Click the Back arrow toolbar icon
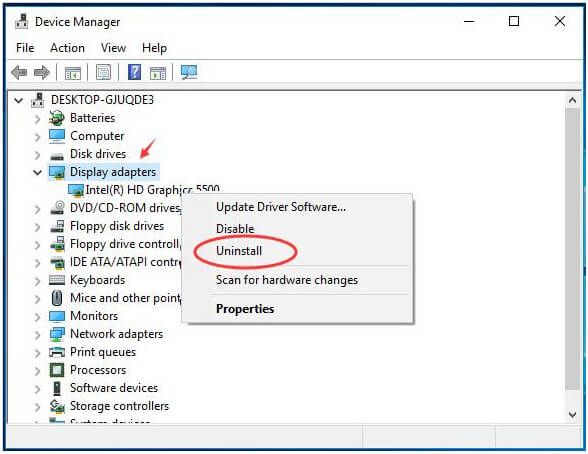Image resolution: width=588 pixels, height=454 pixels. tap(19, 72)
